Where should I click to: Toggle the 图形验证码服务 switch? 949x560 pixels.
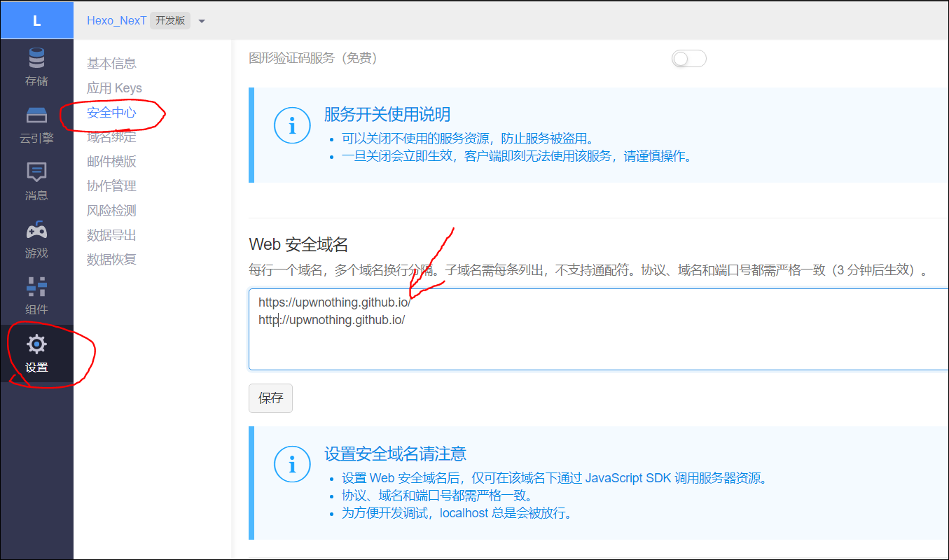tap(688, 59)
